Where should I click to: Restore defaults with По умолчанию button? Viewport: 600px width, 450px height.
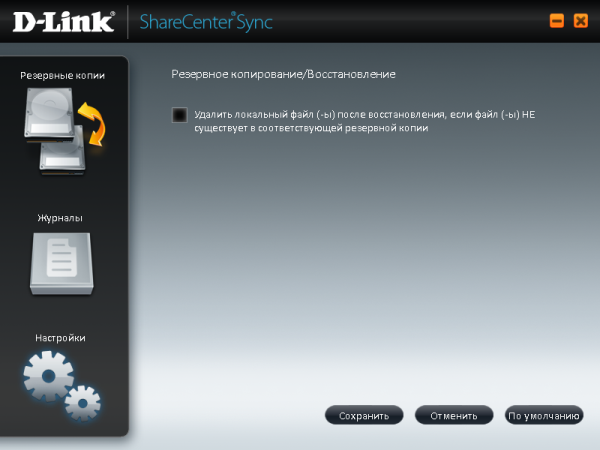[544, 415]
